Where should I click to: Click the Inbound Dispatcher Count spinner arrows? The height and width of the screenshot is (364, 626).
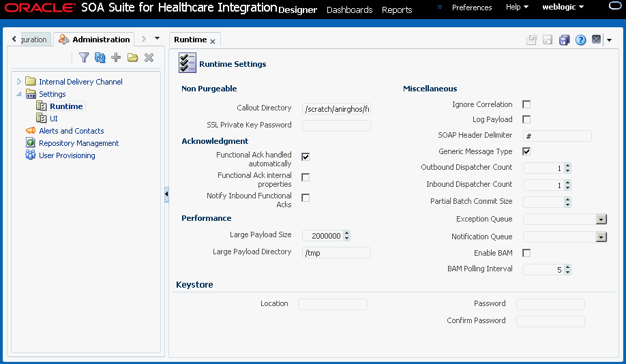pos(568,185)
